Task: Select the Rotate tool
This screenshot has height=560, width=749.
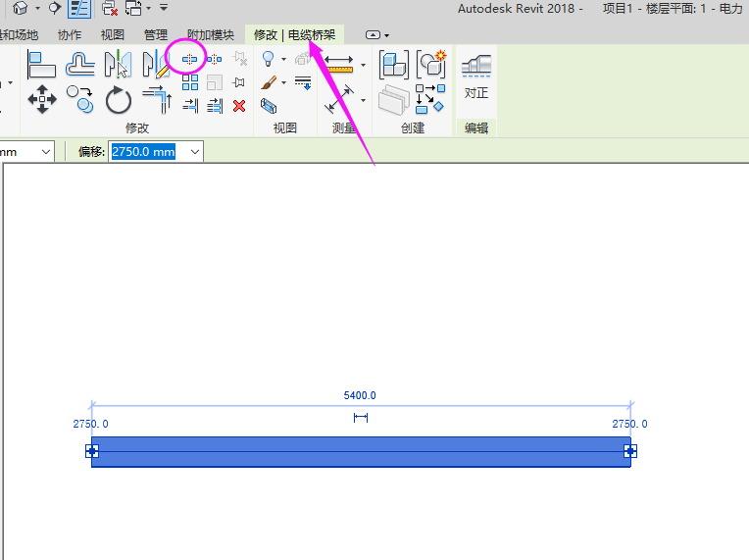Action: click(x=118, y=100)
